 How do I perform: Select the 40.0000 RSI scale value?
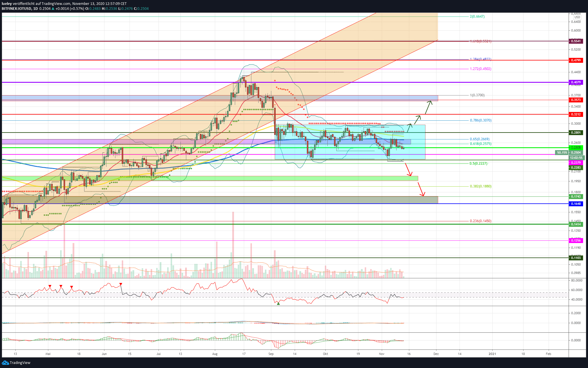(x=577, y=299)
